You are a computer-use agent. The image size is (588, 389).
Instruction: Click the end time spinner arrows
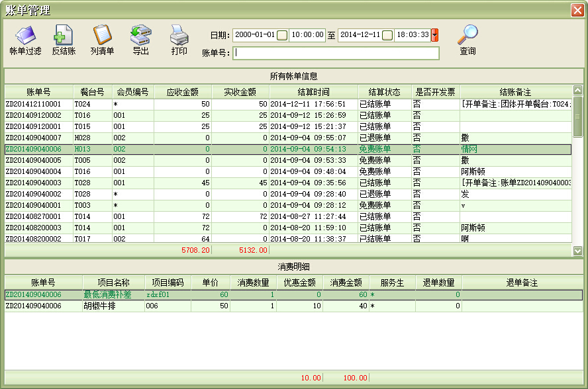click(x=434, y=35)
